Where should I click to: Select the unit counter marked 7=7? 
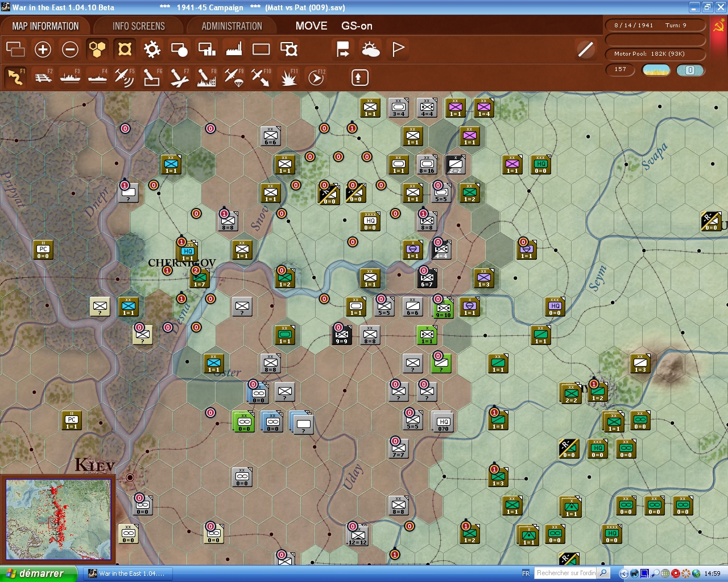pos(399,448)
